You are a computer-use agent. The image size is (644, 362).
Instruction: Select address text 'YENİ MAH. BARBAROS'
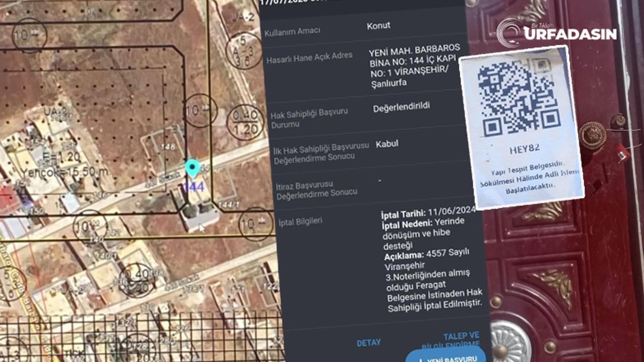[x=414, y=50]
